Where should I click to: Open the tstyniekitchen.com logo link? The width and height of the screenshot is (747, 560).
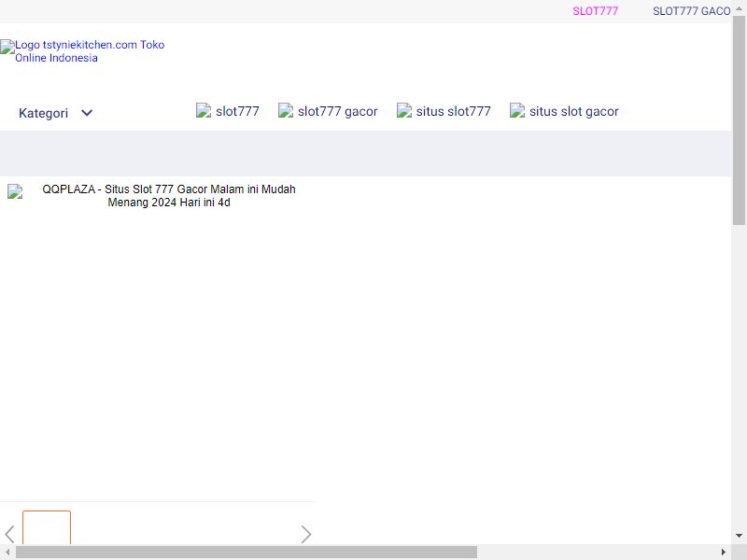[90, 51]
